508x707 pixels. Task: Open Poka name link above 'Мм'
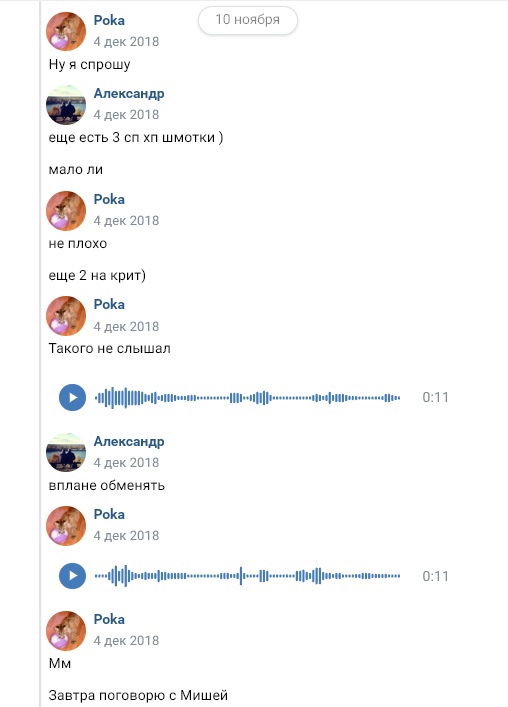coord(109,620)
